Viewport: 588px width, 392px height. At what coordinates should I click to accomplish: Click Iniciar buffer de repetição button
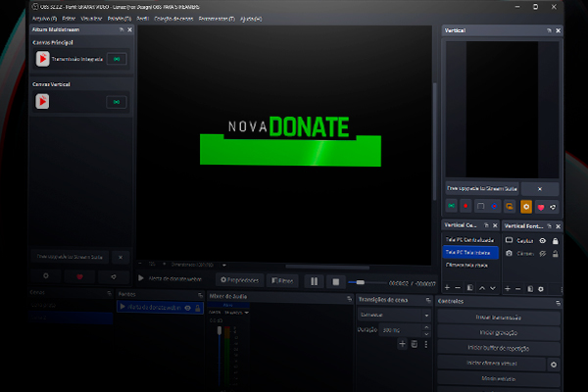tap(499, 348)
